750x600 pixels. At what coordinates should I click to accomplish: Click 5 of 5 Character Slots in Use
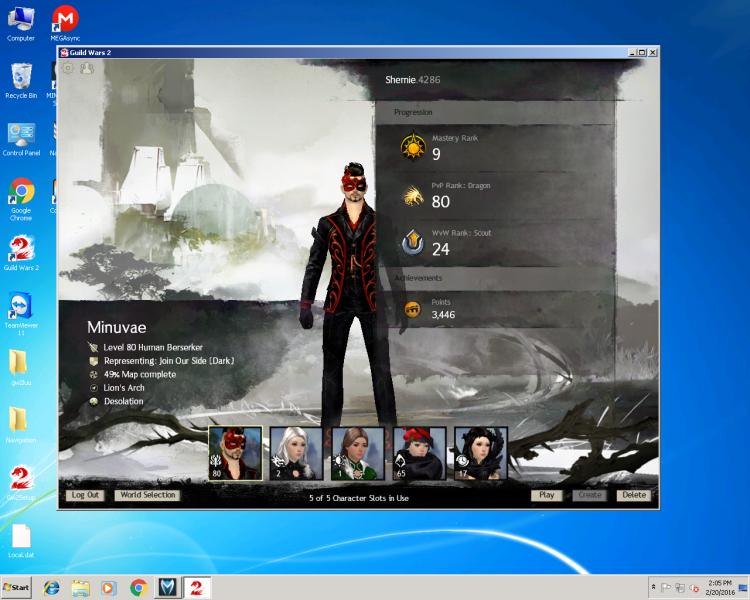pos(359,498)
